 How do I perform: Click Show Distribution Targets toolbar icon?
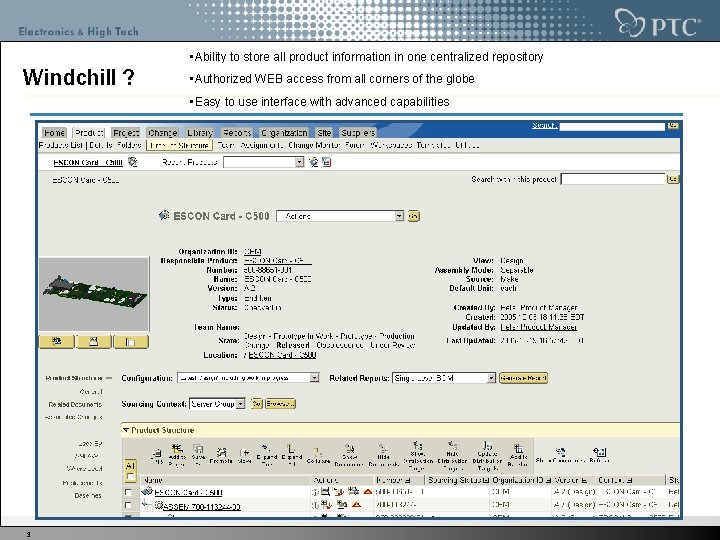(x=418, y=456)
